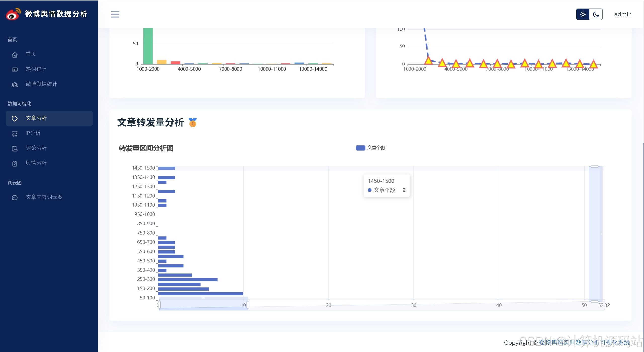Click the home icon beside 首页
Image resolution: width=644 pixels, height=352 pixels.
click(x=15, y=54)
